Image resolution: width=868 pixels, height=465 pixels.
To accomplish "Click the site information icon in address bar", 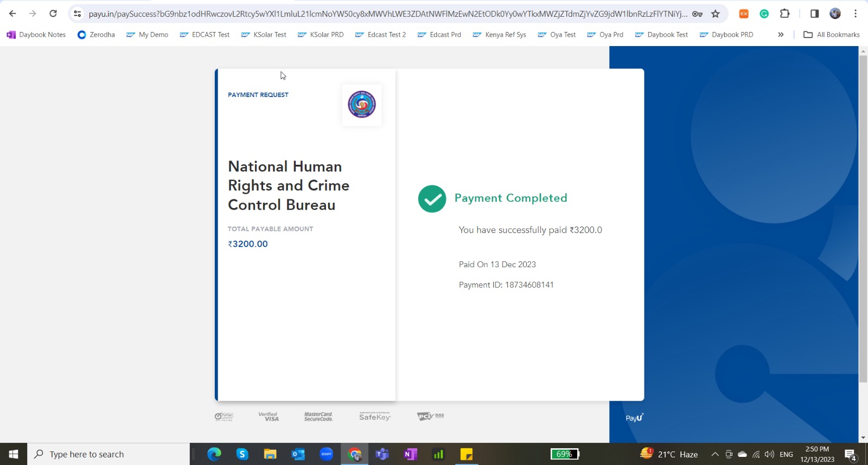I will (x=78, y=14).
